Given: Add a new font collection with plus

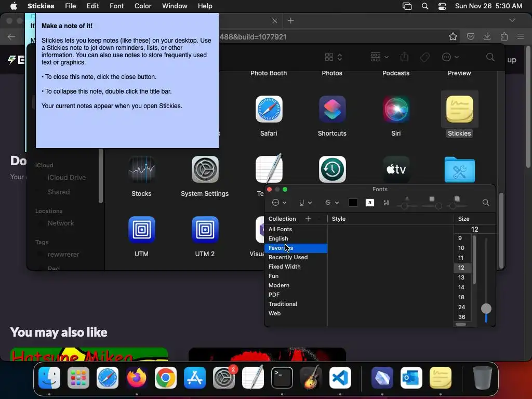Looking at the screenshot, I should [x=308, y=219].
